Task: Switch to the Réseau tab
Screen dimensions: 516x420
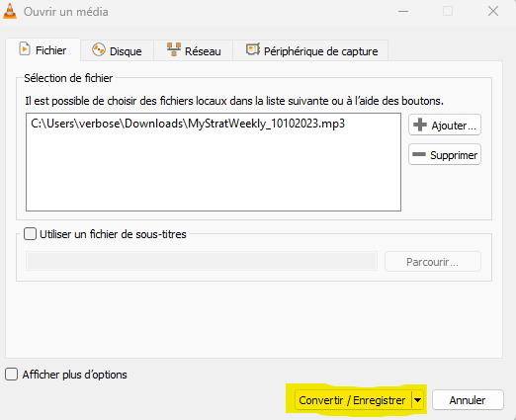Action: click(x=194, y=51)
